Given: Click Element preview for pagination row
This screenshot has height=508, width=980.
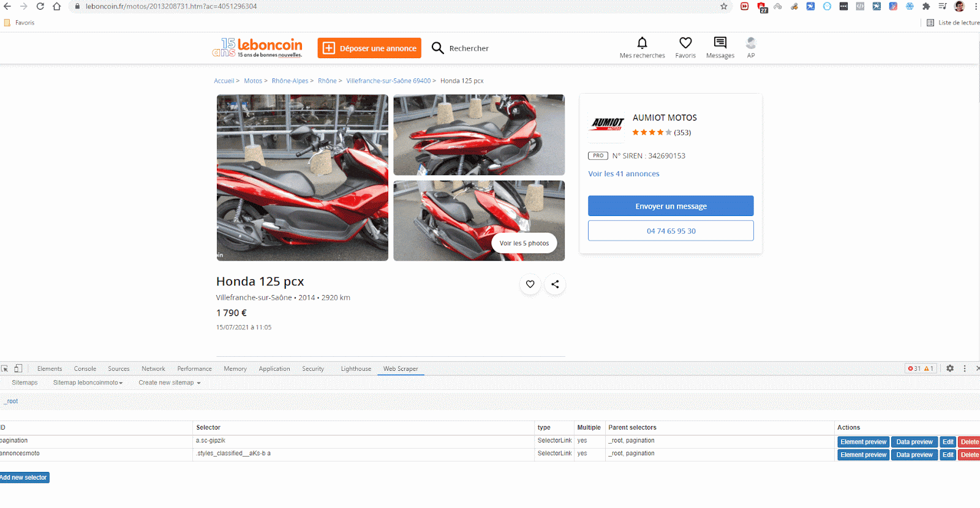Looking at the screenshot, I should point(863,442).
